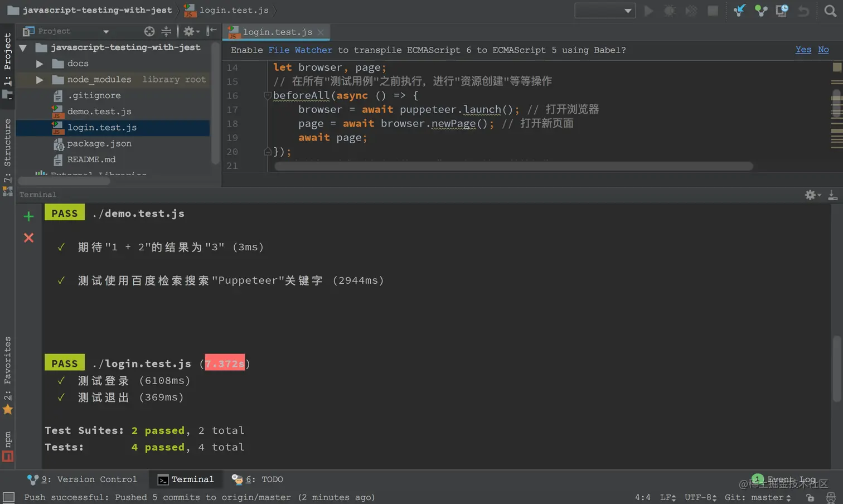The height and width of the screenshot is (504, 843).
Task: Click the Revert arrow icon
Action: [803, 11]
